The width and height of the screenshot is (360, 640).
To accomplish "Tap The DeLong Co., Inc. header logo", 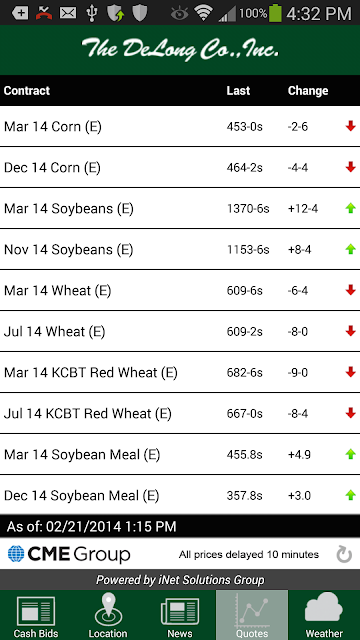I will click(x=180, y=49).
